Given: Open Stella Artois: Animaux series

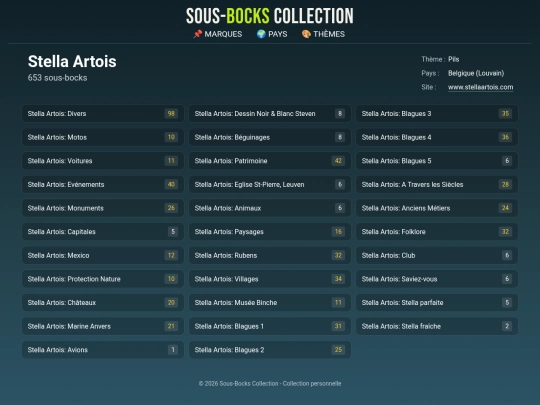Looking at the screenshot, I should pos(270,208).
